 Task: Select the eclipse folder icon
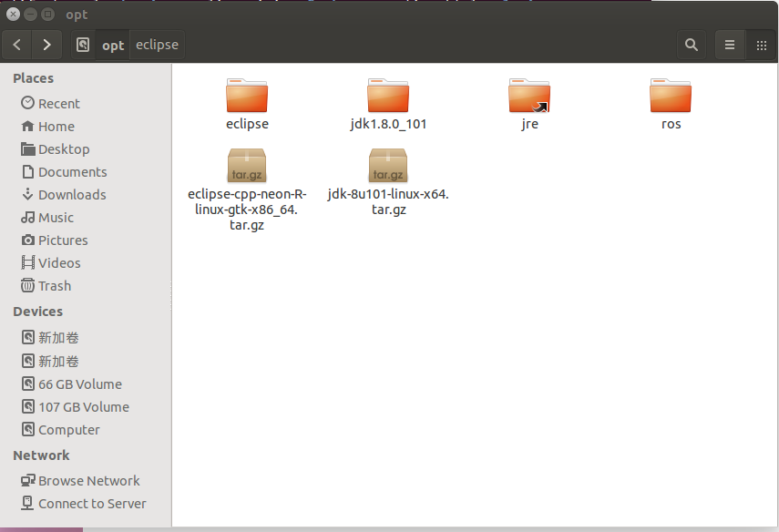[x=247, y=96]
